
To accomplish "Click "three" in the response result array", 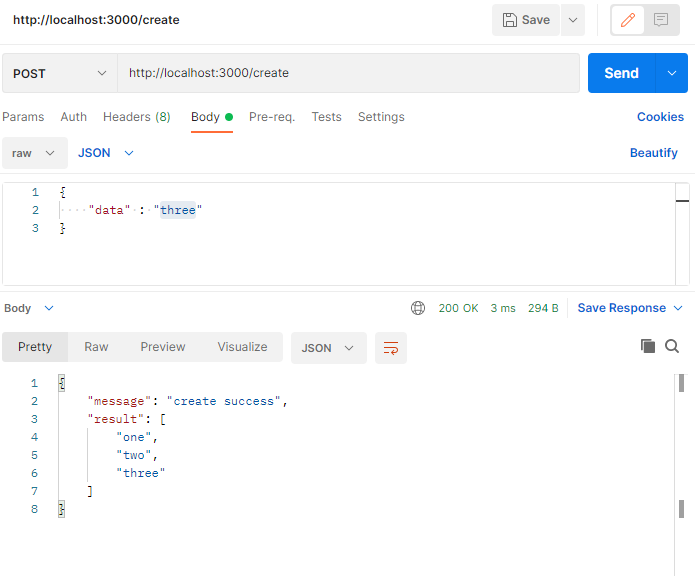I will point(141,473).
